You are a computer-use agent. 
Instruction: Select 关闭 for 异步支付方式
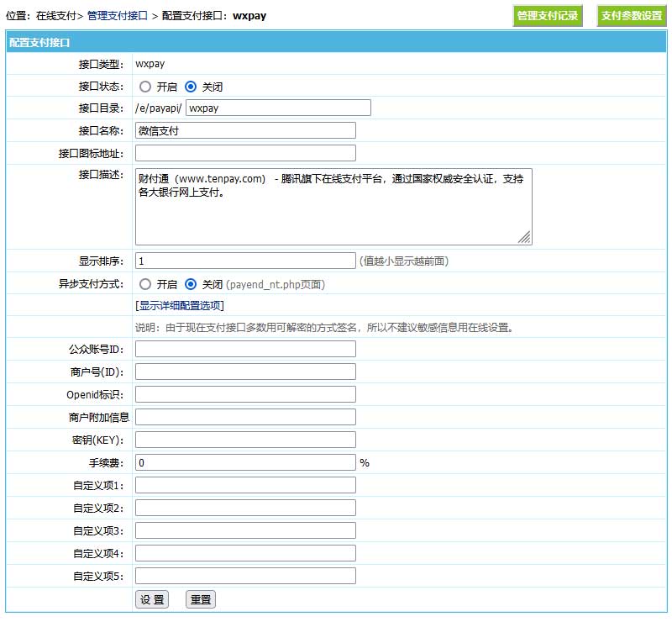point(191,284)
